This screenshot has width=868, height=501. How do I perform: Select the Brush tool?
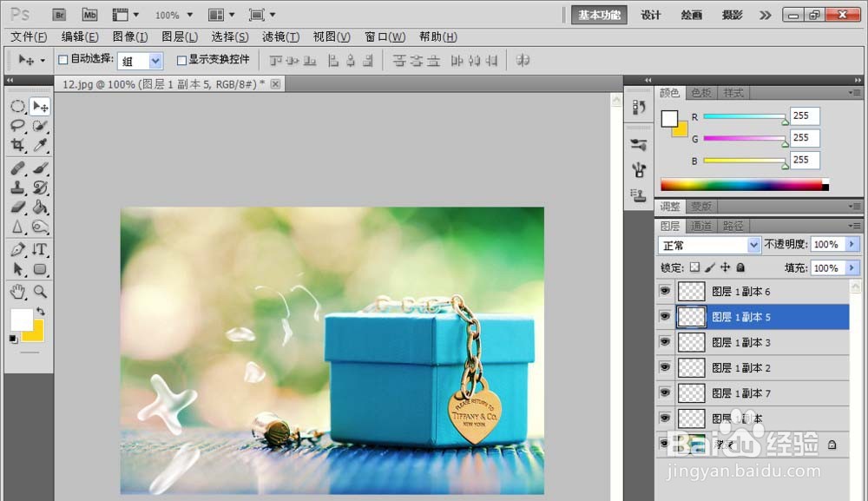[41, 168]
